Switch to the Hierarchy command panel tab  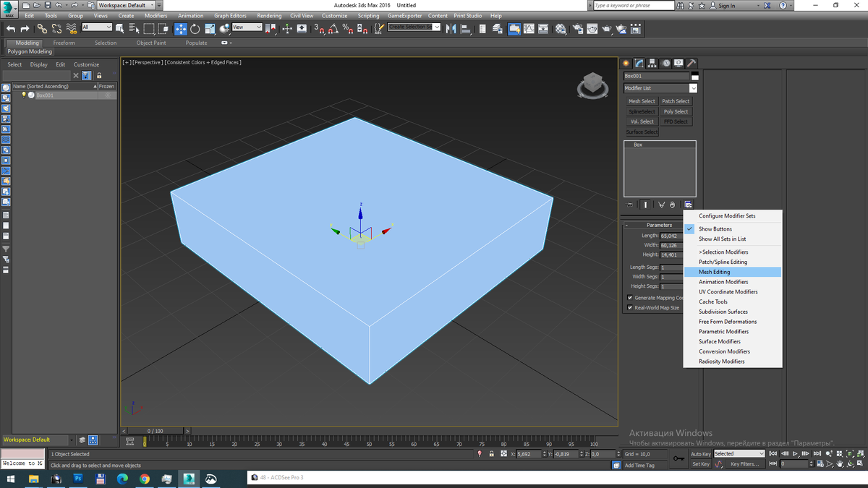(652, 63)
